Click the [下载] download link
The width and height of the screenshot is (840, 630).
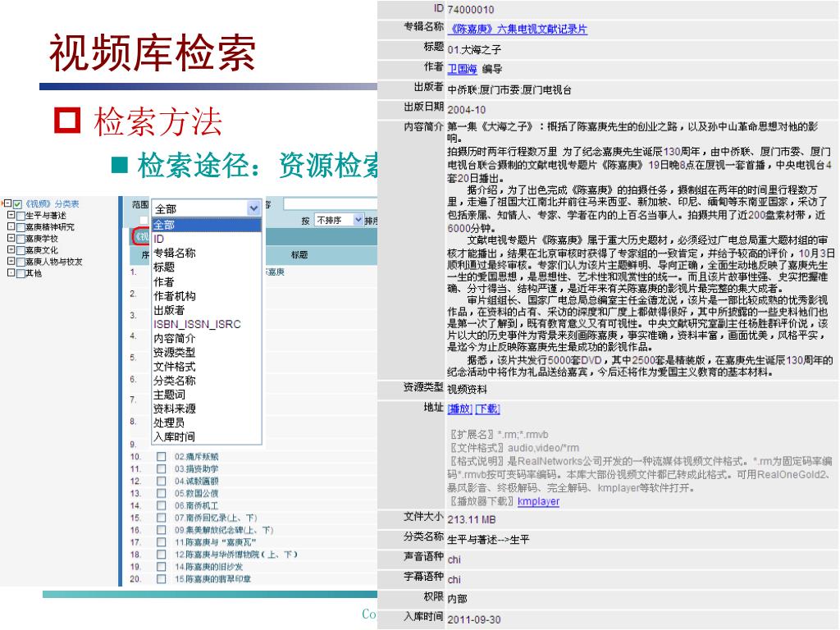click(487, 409)
